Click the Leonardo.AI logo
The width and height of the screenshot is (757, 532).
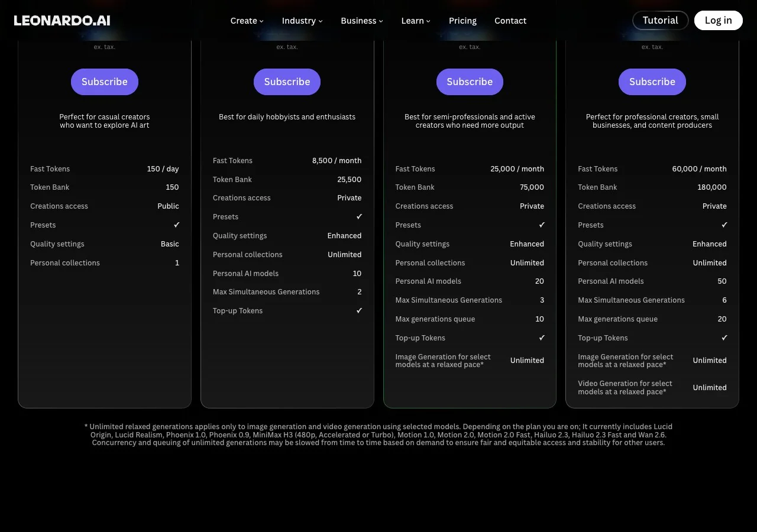pos(62,20)
